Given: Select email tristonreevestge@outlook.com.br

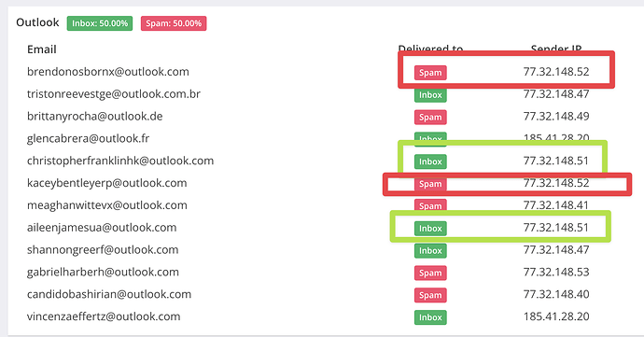Looking at the screenshot, I should (114, 94).
